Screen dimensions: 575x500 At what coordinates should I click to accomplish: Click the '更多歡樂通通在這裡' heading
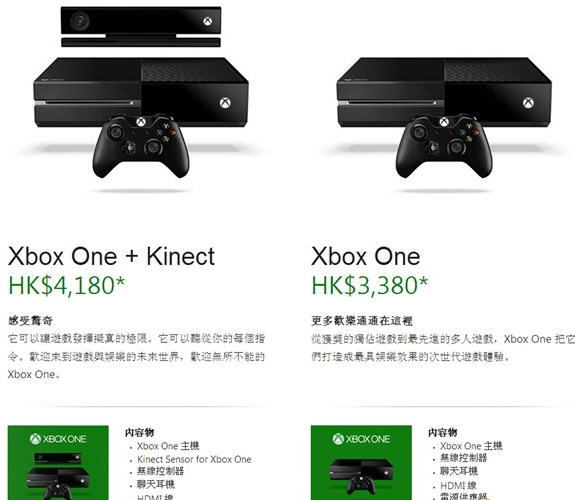tap(362, 321)
